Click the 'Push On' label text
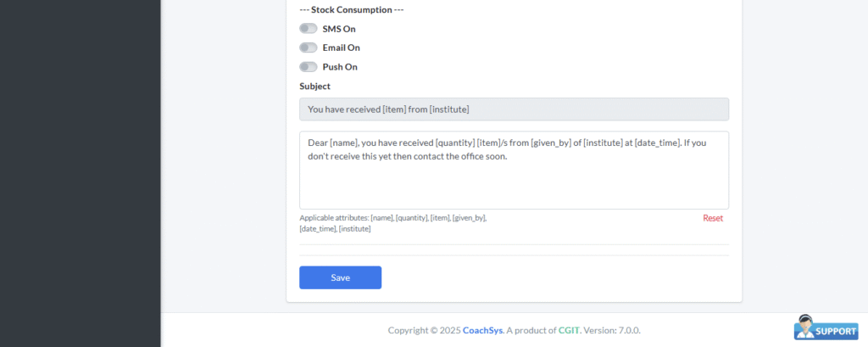This screenshot has height=347, width=868. click(340, 67)
